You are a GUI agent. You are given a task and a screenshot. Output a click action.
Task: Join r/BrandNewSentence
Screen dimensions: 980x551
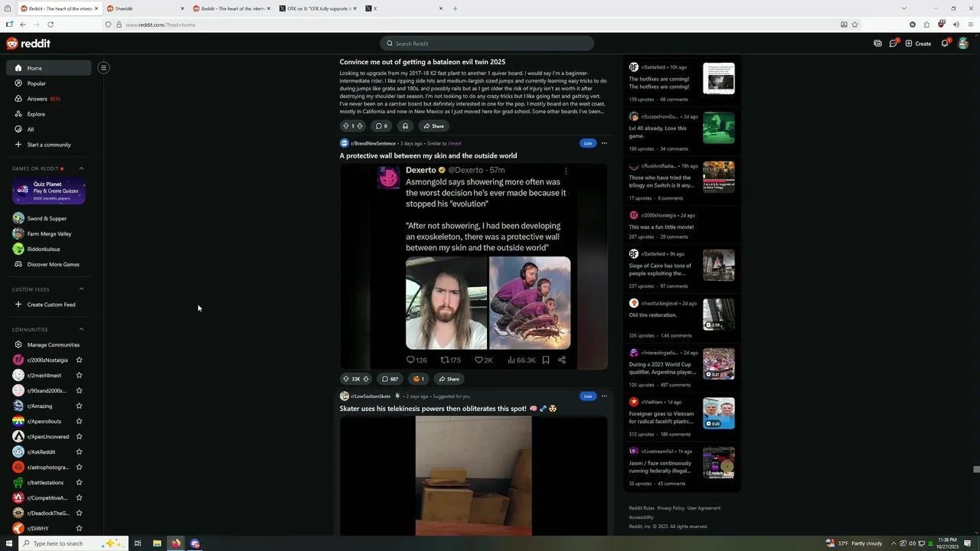pos(587,143)
